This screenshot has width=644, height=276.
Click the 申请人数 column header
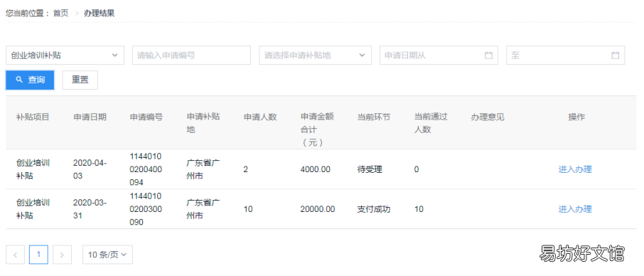click(260, 117)
